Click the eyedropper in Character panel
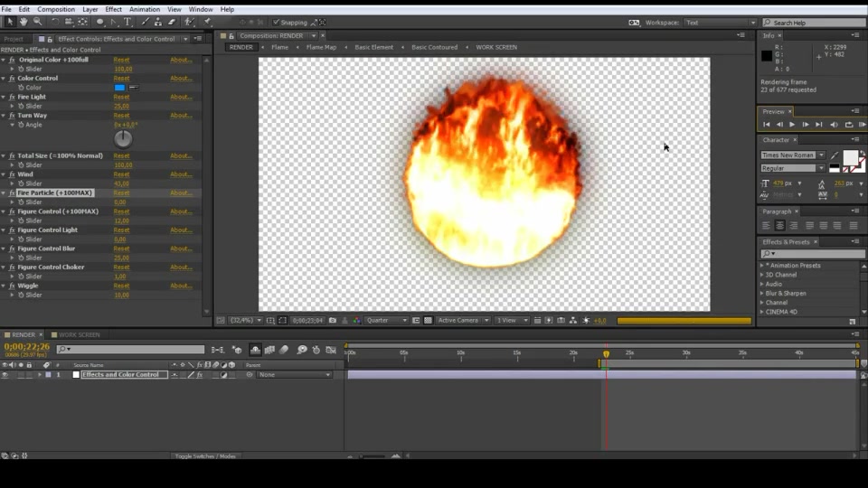868x488 pixels. [835, 155]
